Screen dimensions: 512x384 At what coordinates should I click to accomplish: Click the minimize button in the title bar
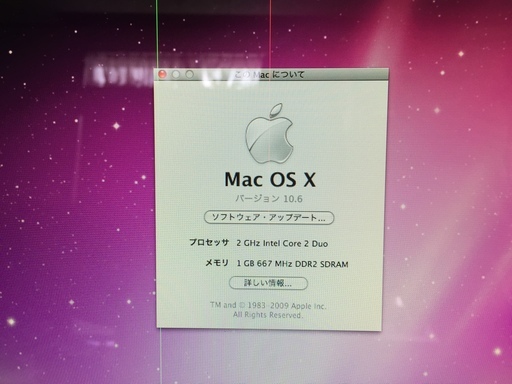[x=176, y=74]
